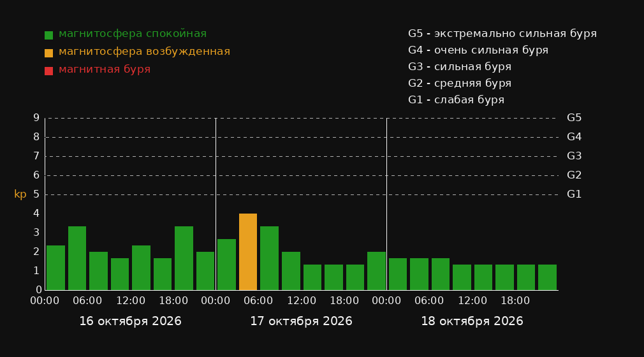This screenshot has height=357, width=644.
Task: Click 'G5 - экстремально сильная буря' description
Action: pos(502,34)
